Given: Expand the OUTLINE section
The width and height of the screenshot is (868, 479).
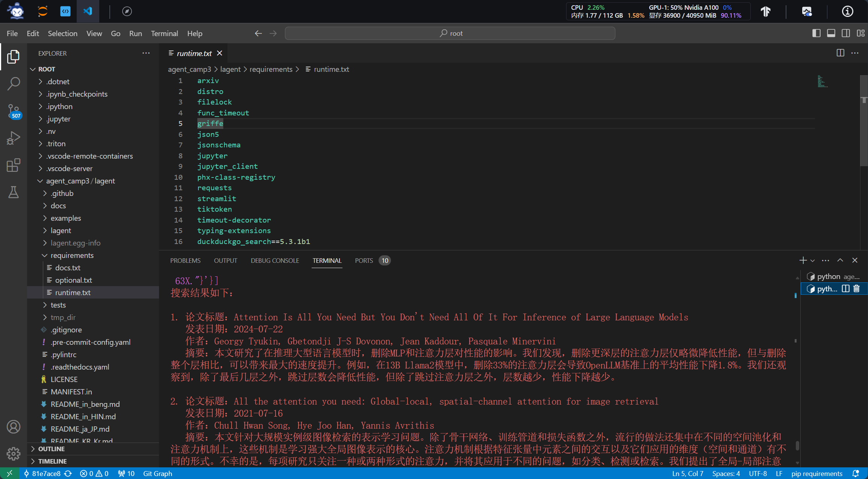Looking at the screenshot, I should [x=51, y=449].
